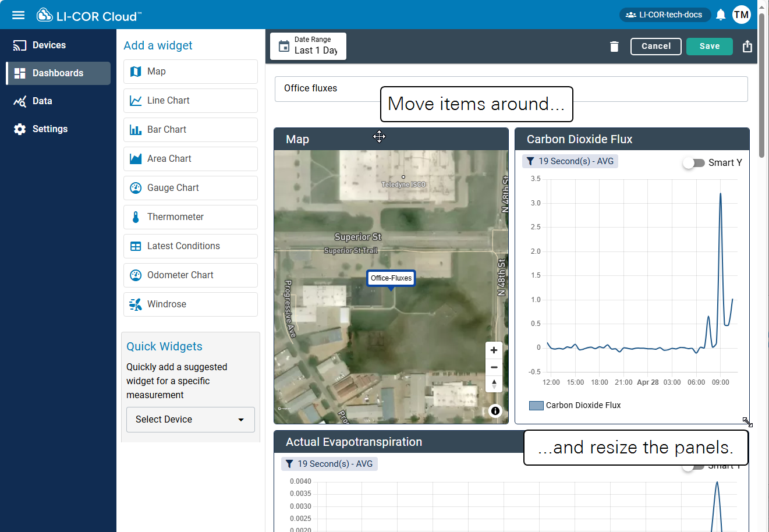Add a Map widget

pyautogui.click(x=190, y=72)
